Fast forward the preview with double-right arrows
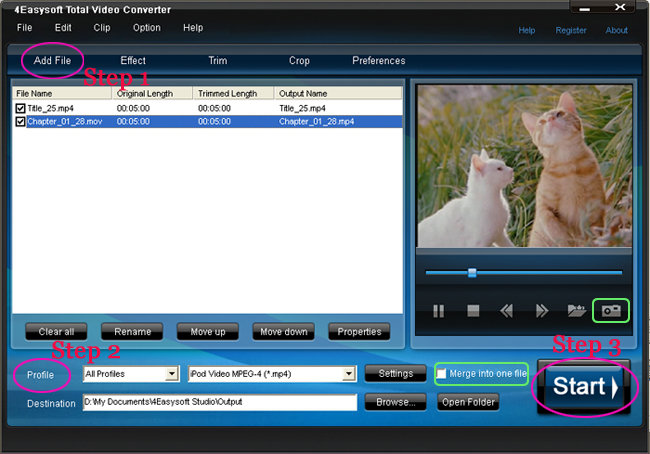 542,311
